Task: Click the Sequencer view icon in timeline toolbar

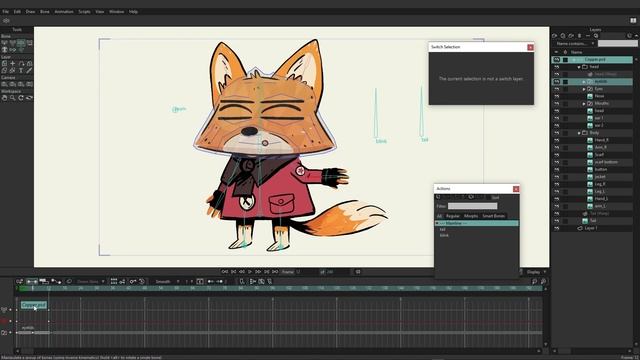Action: (x=44, y=282)
